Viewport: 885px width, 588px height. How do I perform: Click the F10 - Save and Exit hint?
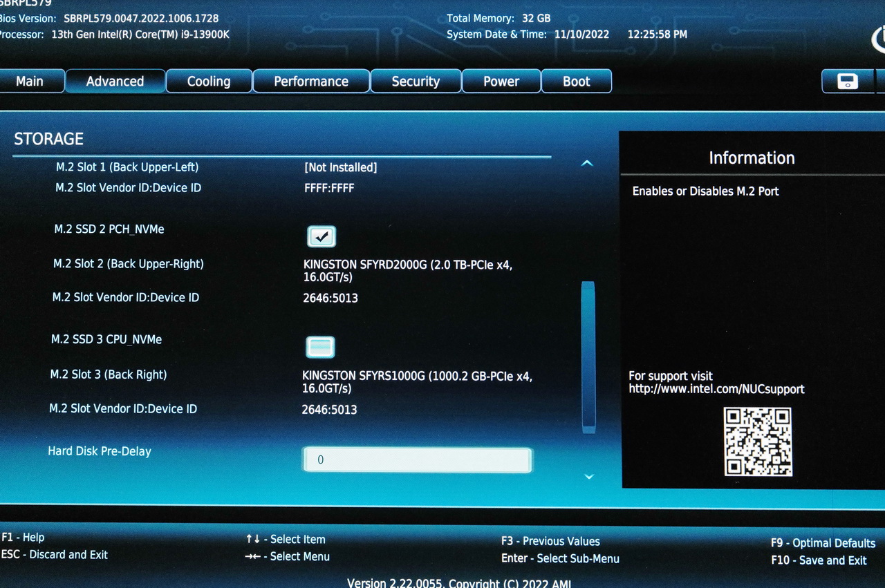819,560
